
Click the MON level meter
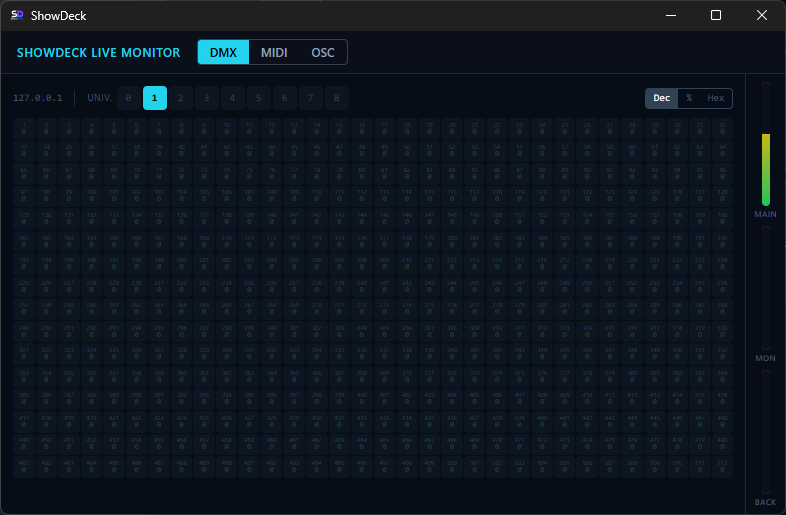tap(765, 289)
